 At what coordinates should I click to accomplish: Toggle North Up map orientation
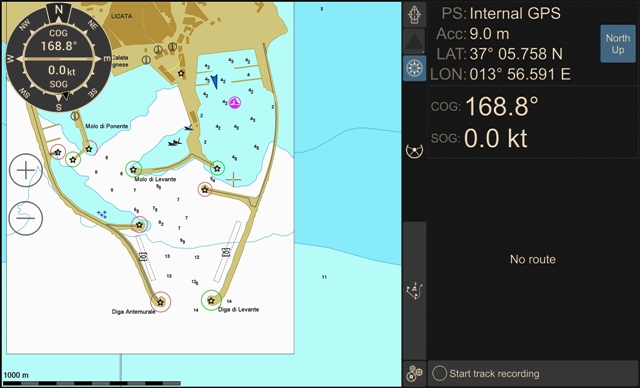click(x=618, y=44)
